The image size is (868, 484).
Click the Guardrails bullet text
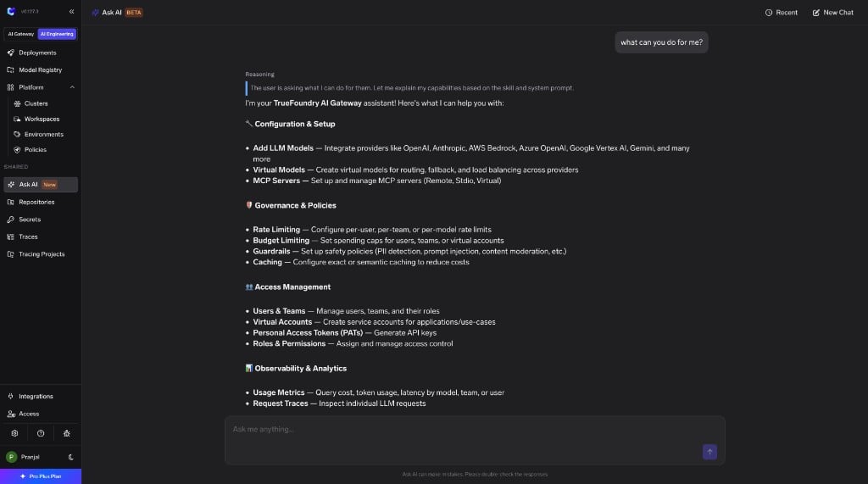click(x=409, y=252)
